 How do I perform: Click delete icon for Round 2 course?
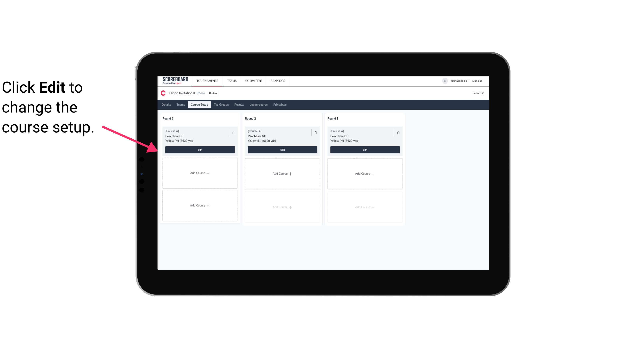pos(315,132)
